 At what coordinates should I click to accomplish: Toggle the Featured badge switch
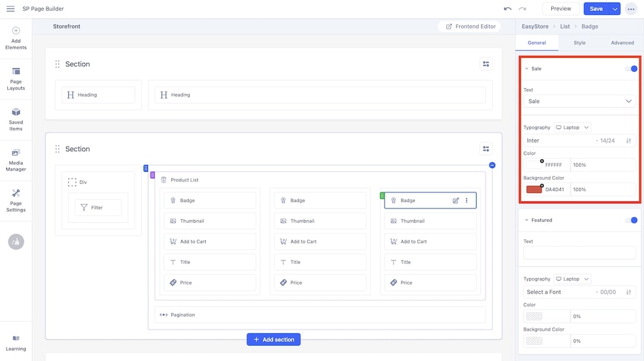point(631,220)
